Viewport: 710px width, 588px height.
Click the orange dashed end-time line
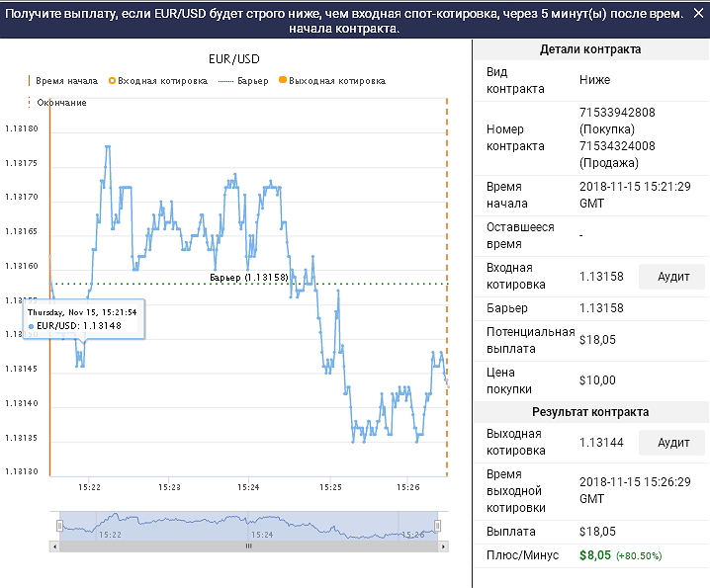447,287
